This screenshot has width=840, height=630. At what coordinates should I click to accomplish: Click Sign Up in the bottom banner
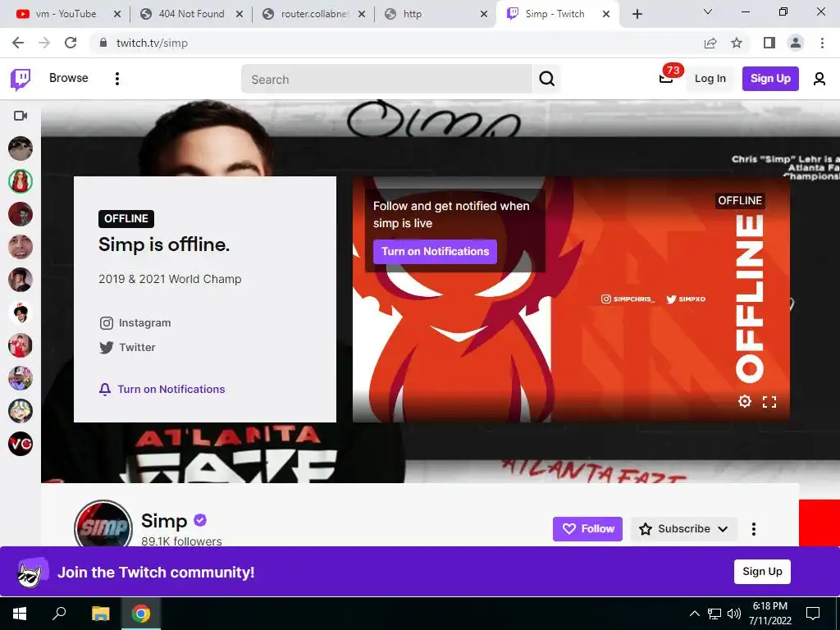[x=762, y=572]
